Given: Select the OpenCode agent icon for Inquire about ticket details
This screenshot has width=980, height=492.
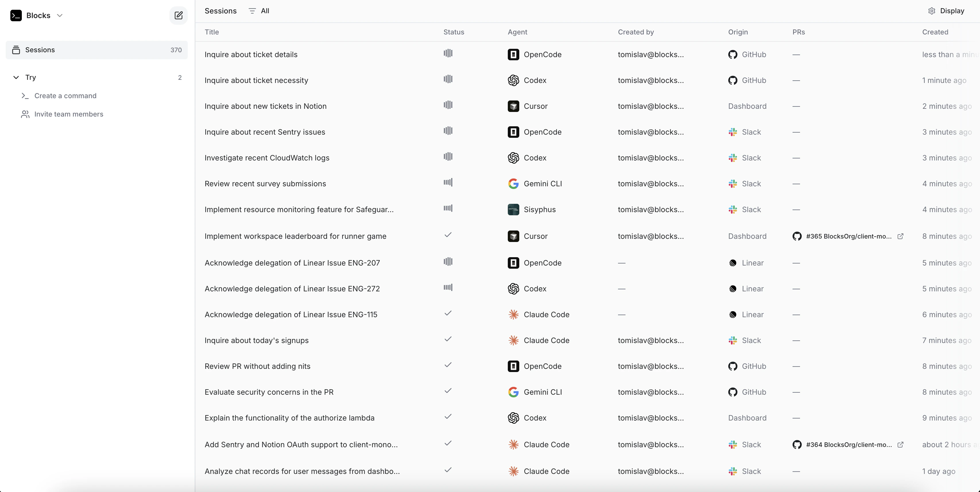Looking at the screenshot, I should (514, 55).
